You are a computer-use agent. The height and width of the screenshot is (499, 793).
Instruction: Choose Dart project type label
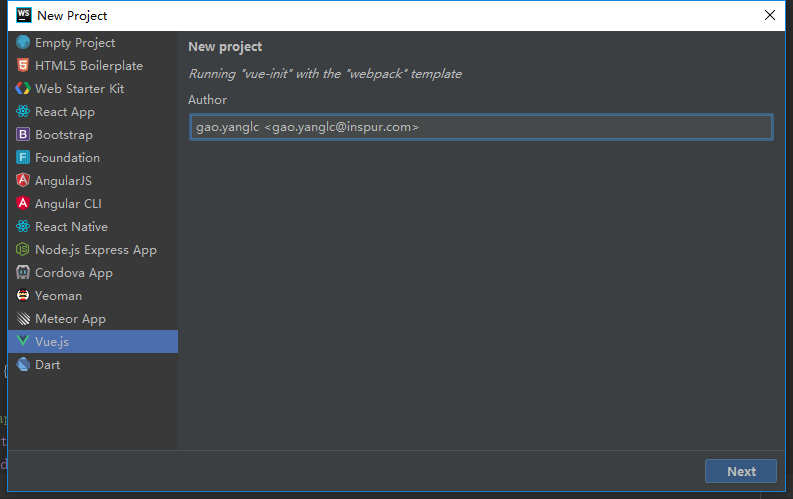(48, 365)
